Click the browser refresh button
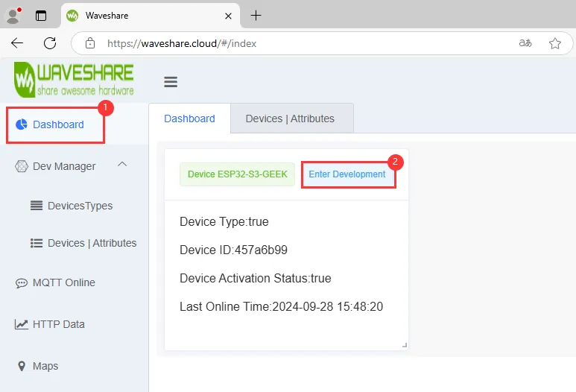The height and width of the screenshot is (392, 576). click(50, 43)
